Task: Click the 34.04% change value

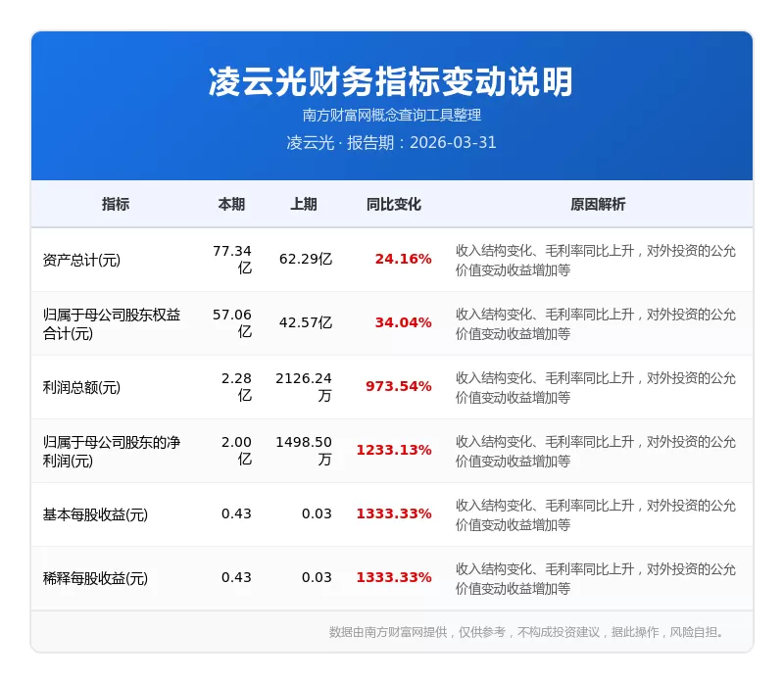Action: point(403,322)
